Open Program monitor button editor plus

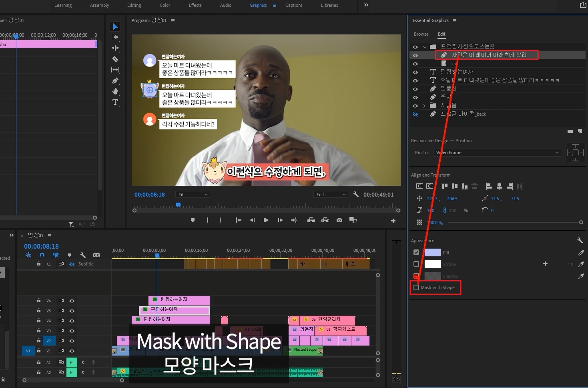click(x=393, y=221)
